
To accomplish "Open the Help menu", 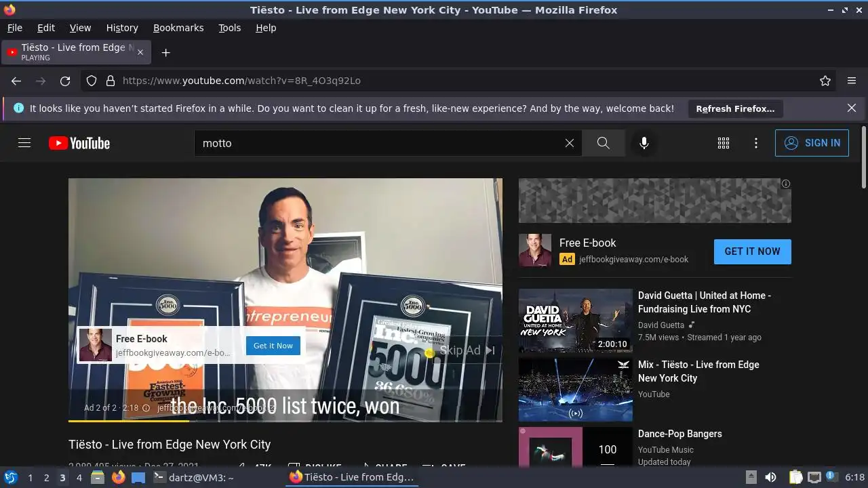I will coord(266,28).
